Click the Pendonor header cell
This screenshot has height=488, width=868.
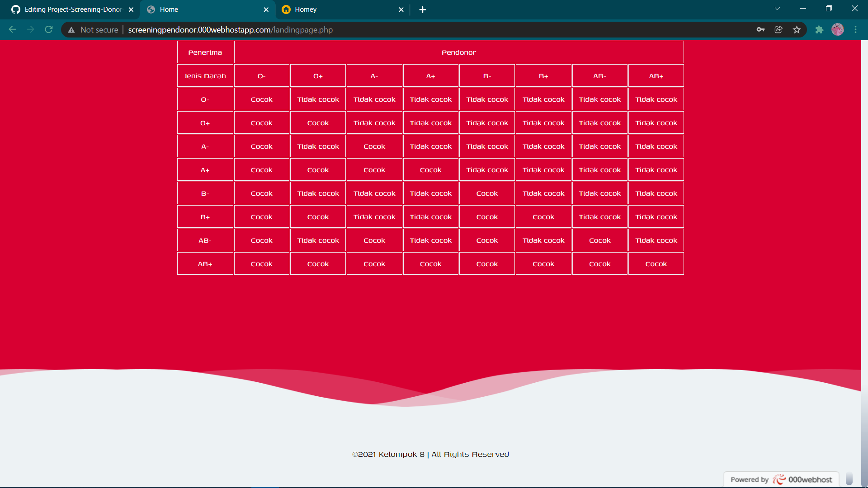point(459,52)
